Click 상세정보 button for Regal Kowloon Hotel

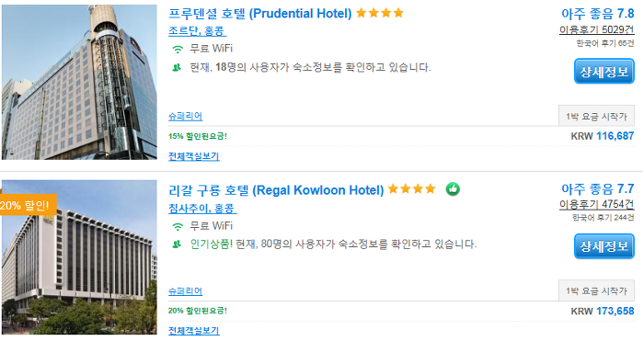coord(604,246)
